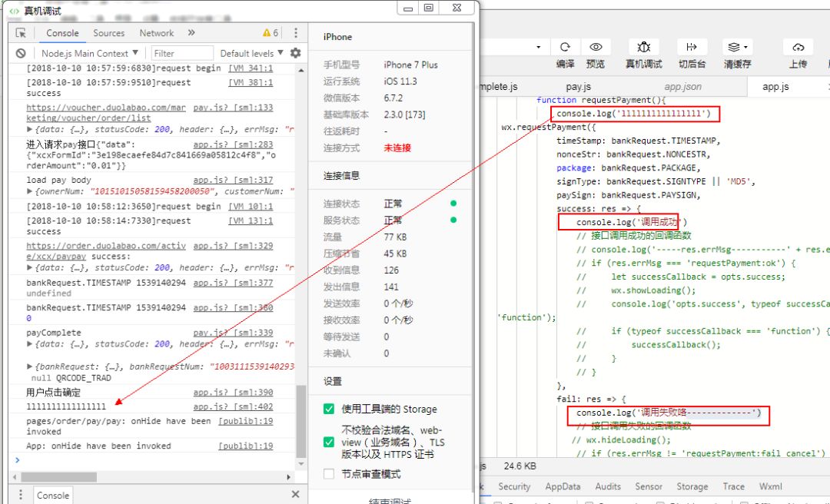Image resolution: width=830 pixels, height=504 pixels.
Task: Click the 切后台 switch background icon
Action: (692, 47)
